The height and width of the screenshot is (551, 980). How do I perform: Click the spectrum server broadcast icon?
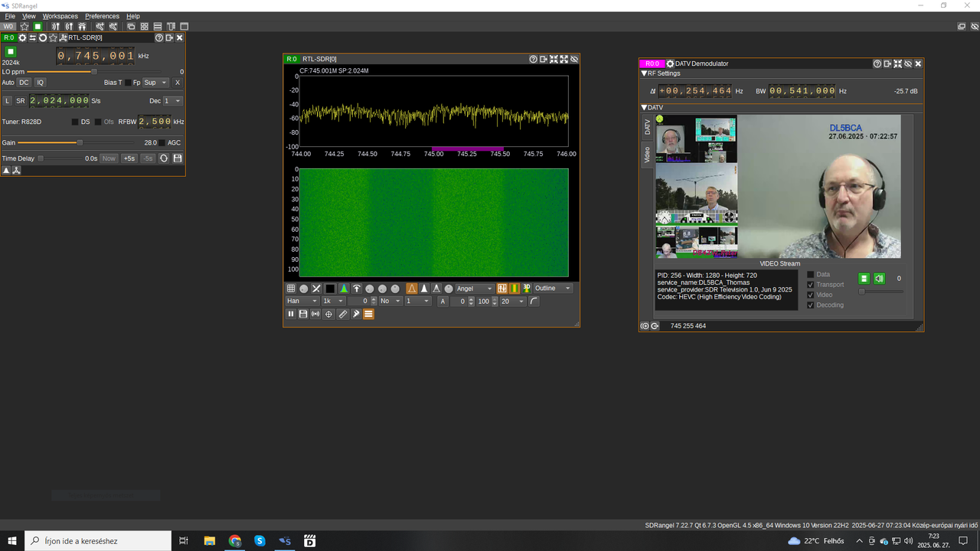(x=316, y=314)
